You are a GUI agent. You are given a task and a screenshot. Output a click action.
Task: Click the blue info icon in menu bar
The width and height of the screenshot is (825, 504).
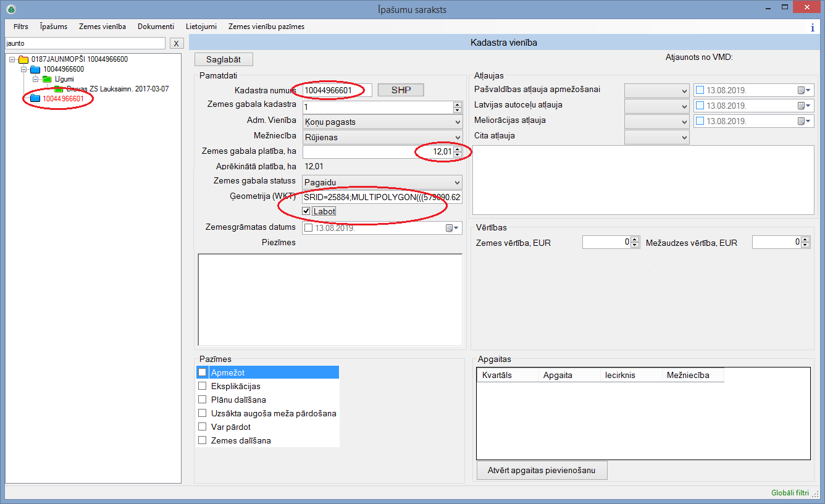(x=812, y=27)
